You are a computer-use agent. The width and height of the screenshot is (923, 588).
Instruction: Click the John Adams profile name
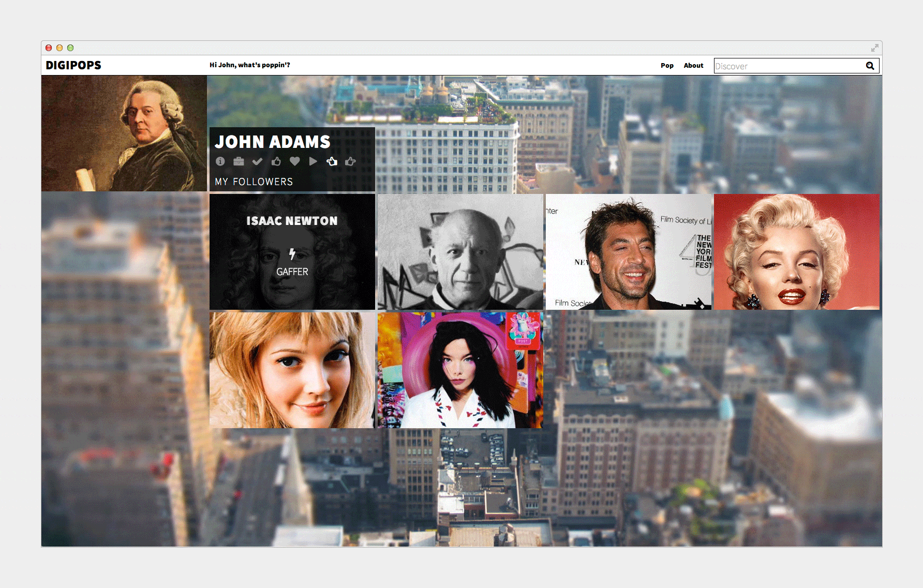273,142
